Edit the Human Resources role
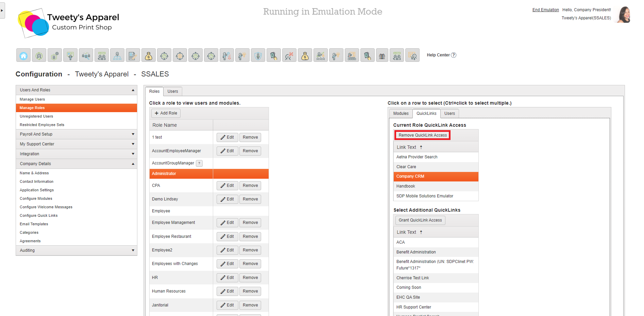The height and width of the screenshot is (316, 644). [227, 291]
